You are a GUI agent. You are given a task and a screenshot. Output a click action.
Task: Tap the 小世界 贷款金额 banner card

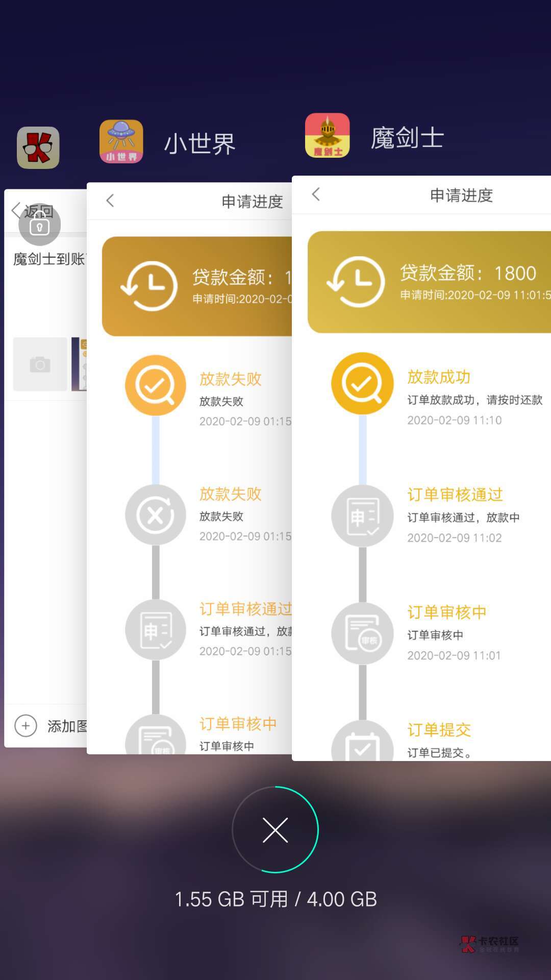pyautogui.click(x=197, y=286)
